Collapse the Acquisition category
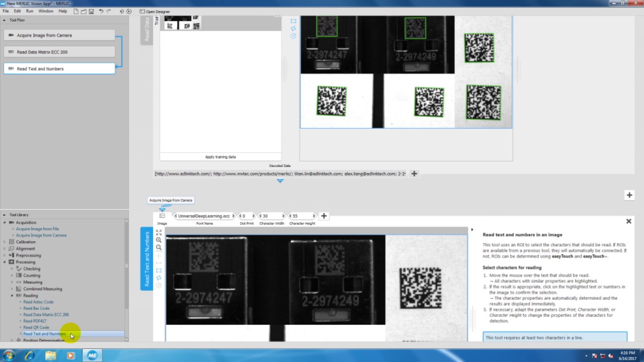Viewport: 644px width, 362px height. click(5, 222)
